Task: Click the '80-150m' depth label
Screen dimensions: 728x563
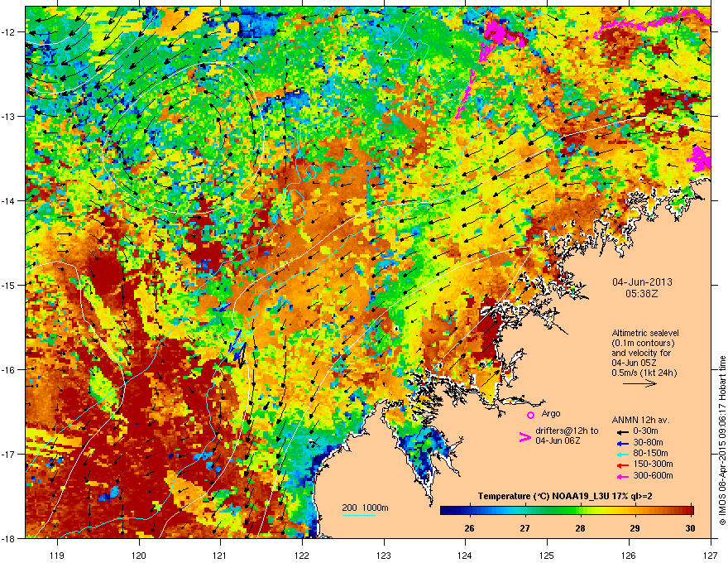Action: coord(650,454)
